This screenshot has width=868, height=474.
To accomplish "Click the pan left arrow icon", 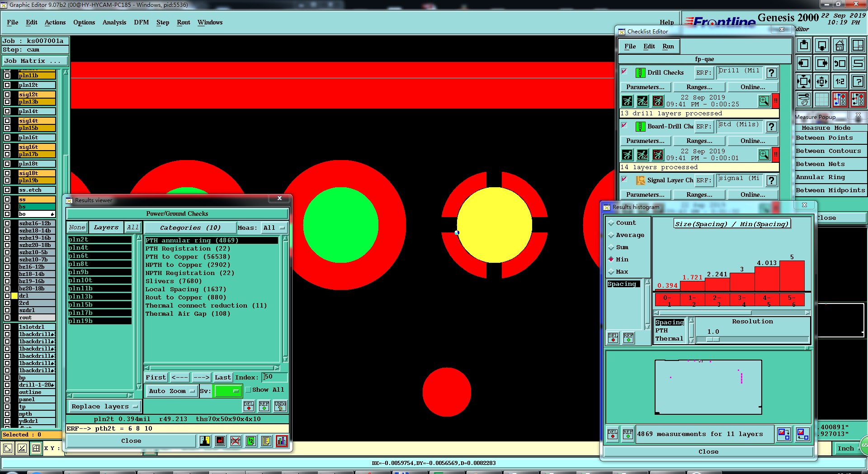I will point(804,63).
